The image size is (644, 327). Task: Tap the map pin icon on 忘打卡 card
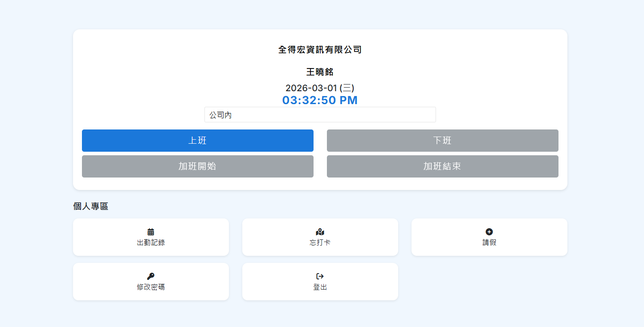click(x=320, y=231)
